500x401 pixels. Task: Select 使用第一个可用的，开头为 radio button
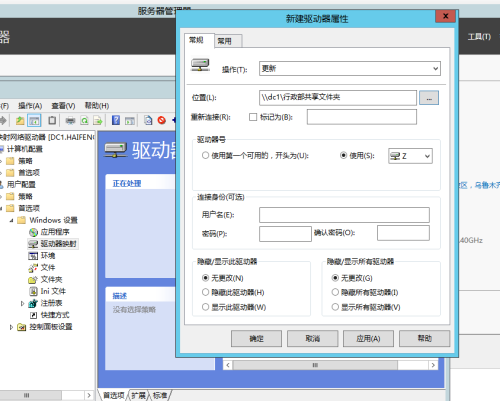(x=205, y=155)
